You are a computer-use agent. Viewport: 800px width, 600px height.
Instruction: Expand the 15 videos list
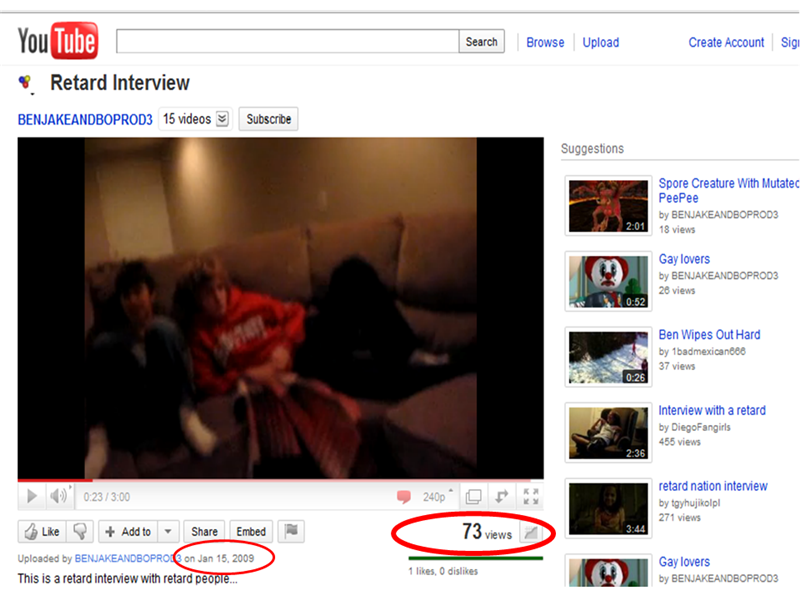coord(194,118)
